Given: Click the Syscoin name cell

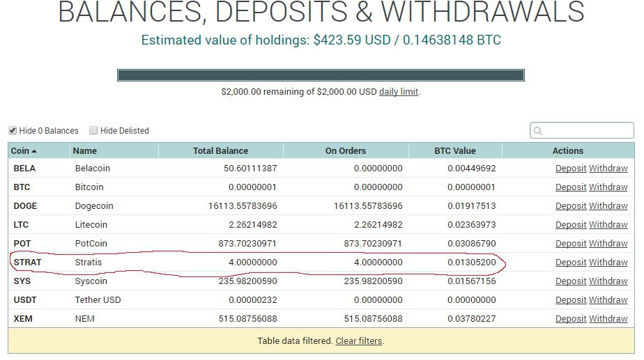Looking at the screenshot, I should (91, 281).
